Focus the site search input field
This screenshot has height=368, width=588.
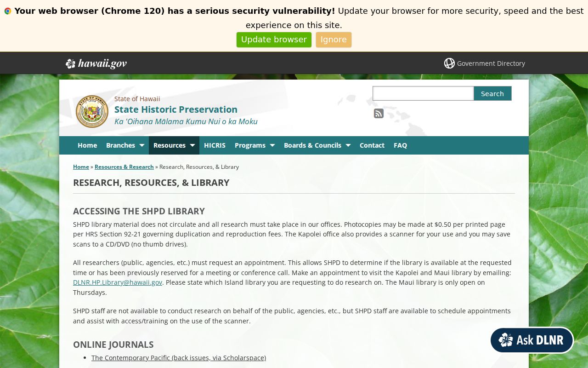[423, 93]
